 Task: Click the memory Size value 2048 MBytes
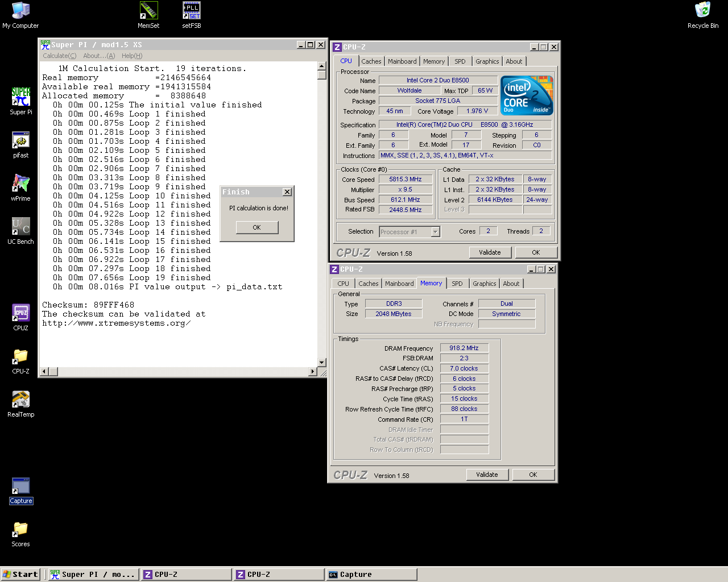point(394,314)
